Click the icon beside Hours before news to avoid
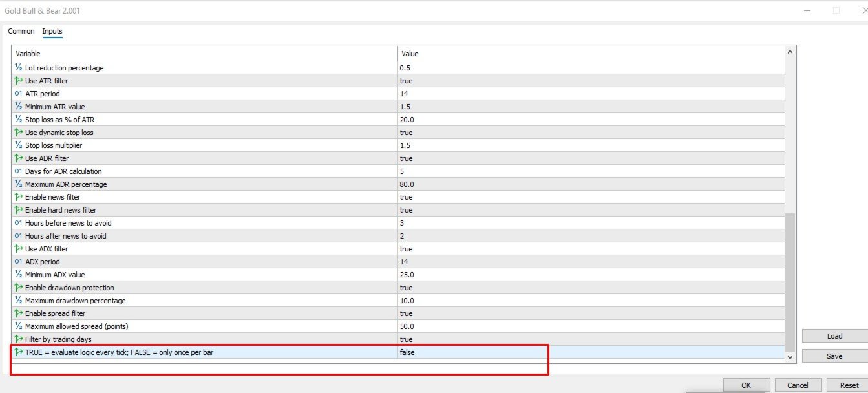 coord(18,223)
